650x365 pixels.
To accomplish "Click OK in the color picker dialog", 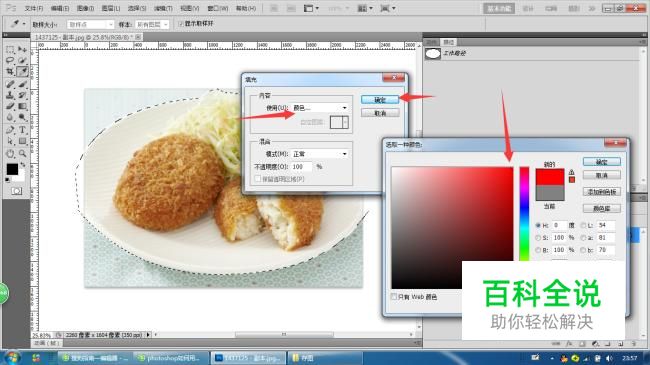I will (601, 162).
